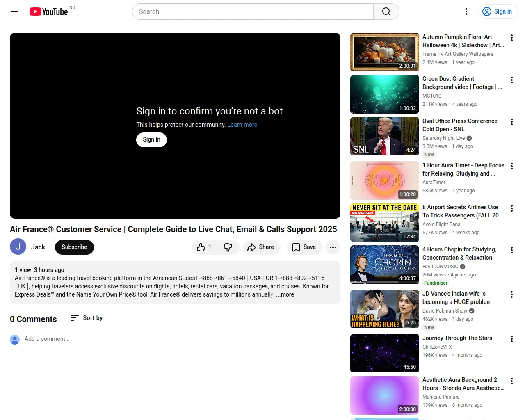Viewport: 525px width, 420px height.
Task: Click the Add a comment field
Action: 179,339
